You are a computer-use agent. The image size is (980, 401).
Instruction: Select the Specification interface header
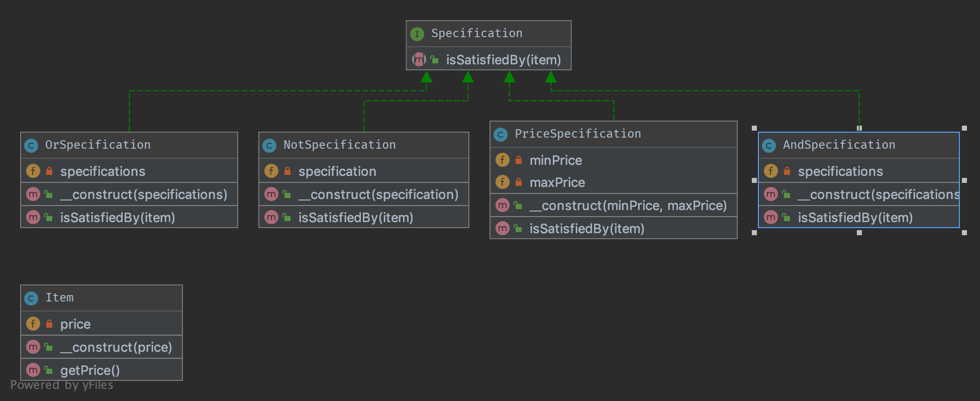(476, 34)
